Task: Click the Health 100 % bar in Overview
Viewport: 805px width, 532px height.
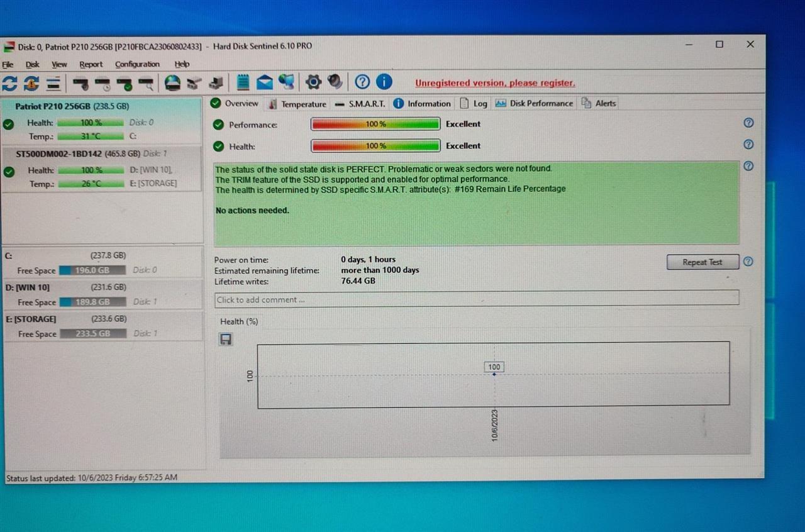Action: point(375,145)
